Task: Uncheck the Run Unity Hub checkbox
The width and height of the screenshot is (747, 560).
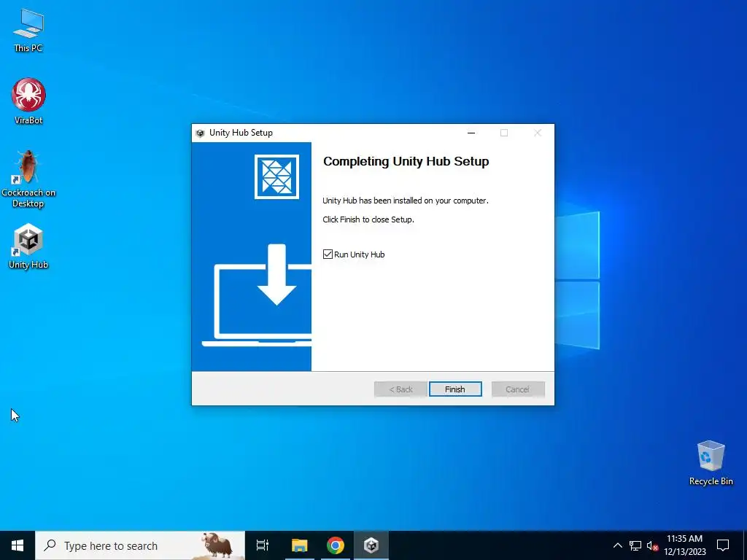Action: [328, 254]
